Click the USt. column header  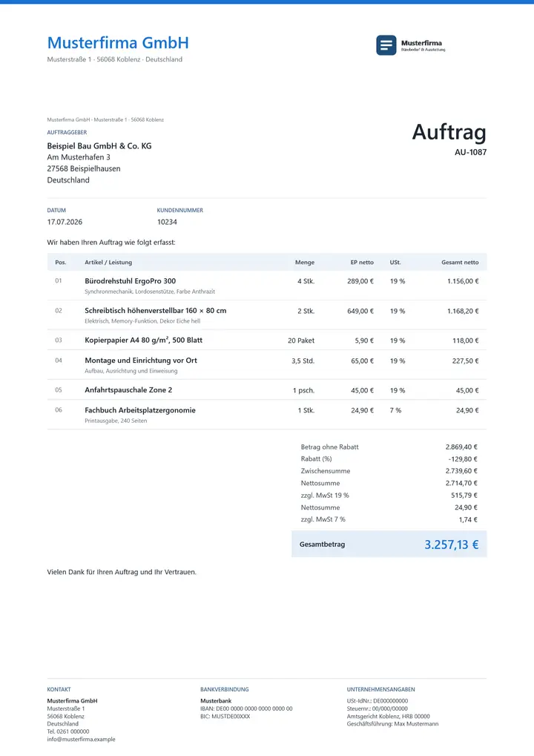coord(395,263)
